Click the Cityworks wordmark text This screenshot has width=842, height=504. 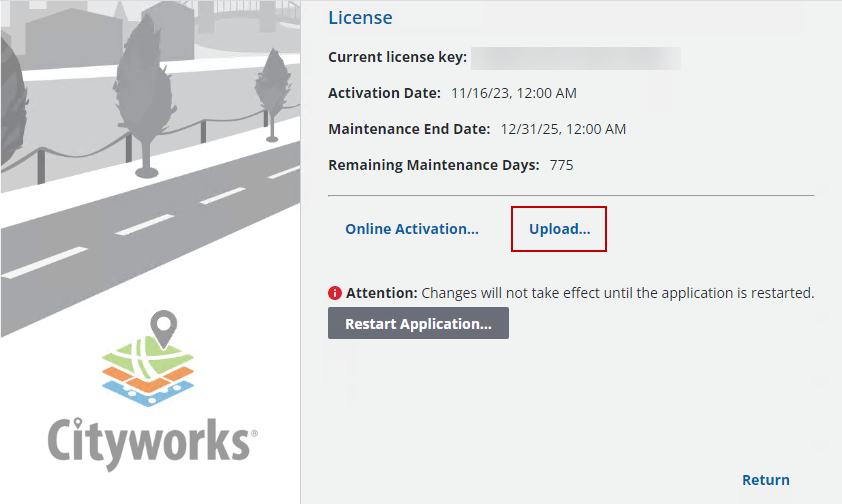click(150, 442)
